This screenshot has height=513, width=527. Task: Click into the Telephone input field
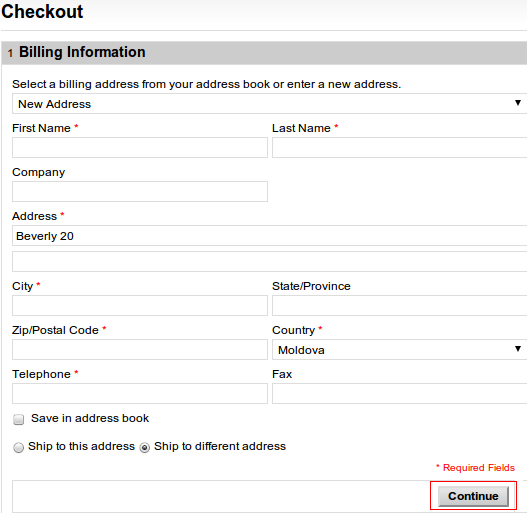(140, 393)
